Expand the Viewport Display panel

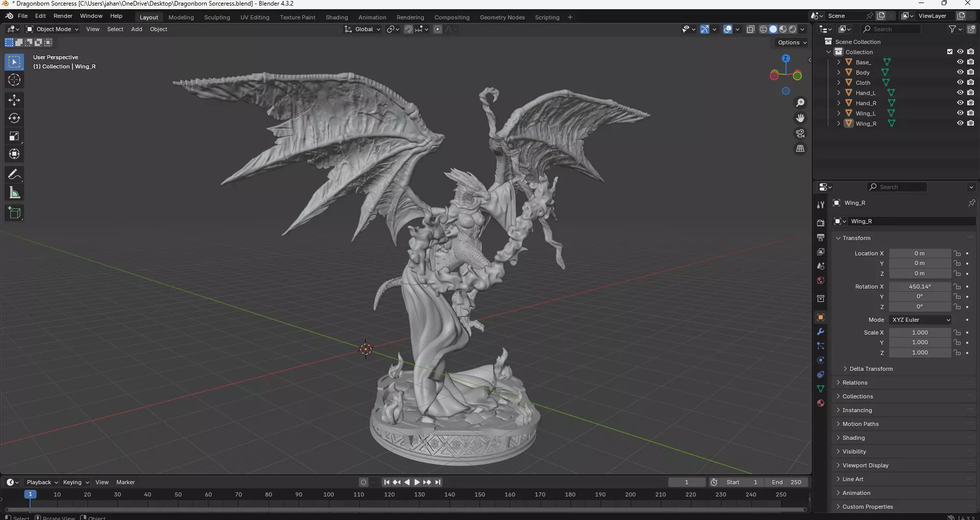click(865, 465)
